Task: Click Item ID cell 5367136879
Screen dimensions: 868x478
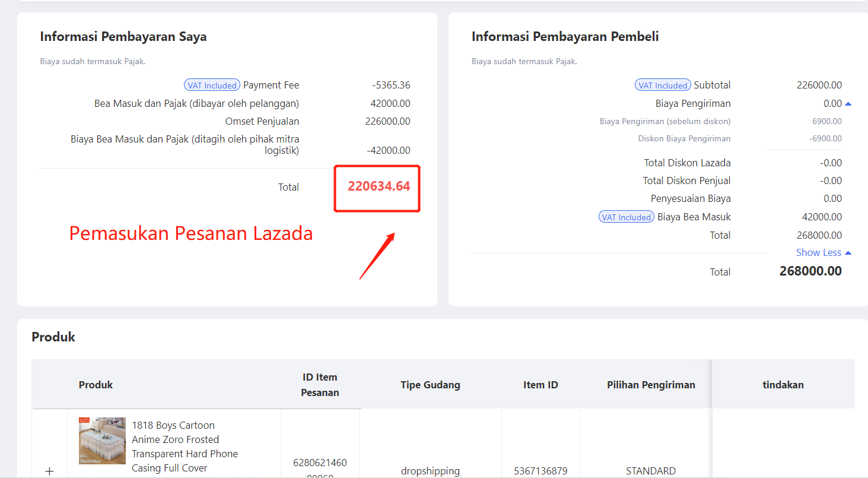Action: point(540,471)
